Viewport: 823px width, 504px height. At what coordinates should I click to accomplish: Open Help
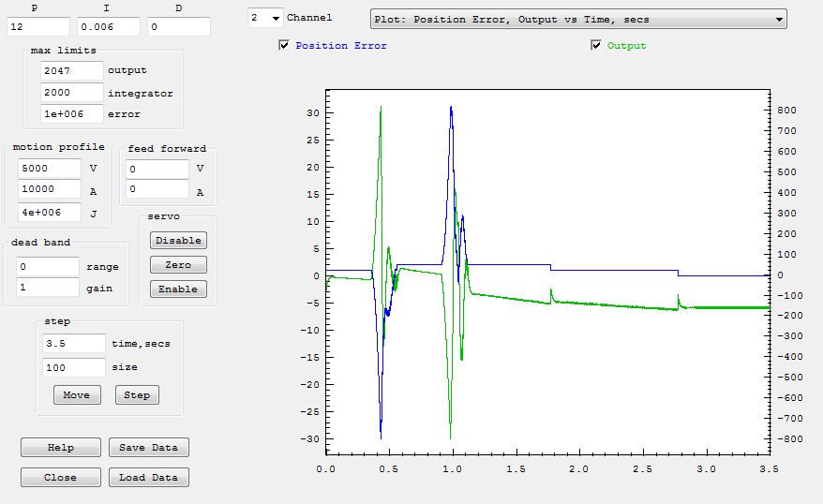[x=60, y=448]
